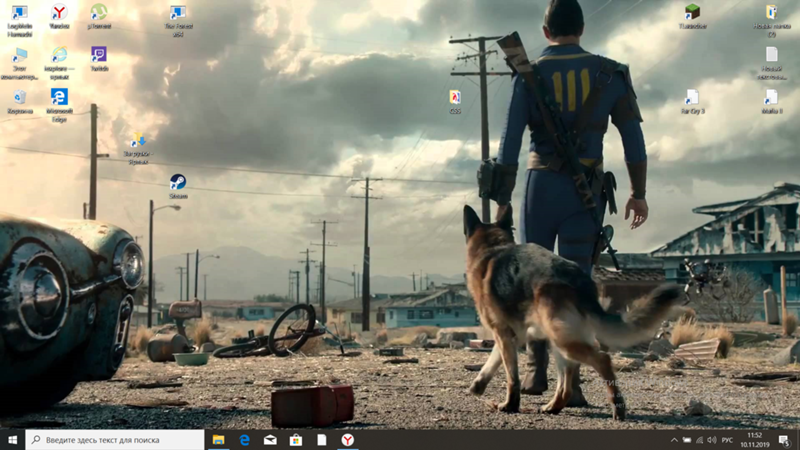Check battery status in the tray
The width and height of the screenshot is (800, 450).
point(687,440)
